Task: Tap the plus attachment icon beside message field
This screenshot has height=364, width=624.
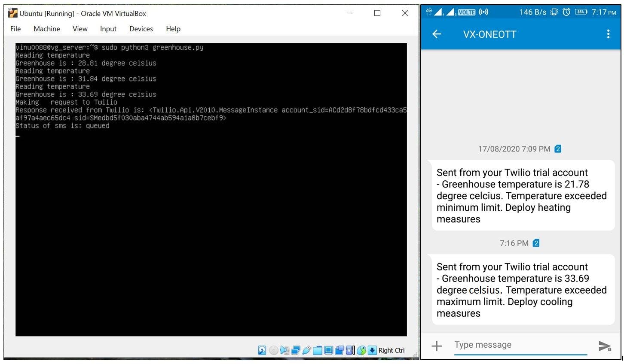Action: tap(437, 346)
